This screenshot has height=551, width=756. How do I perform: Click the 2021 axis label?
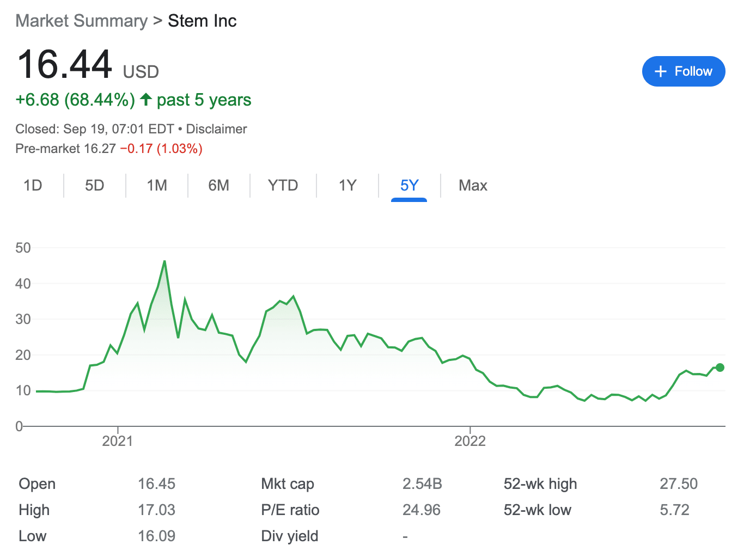pyautogui.click(x=118, y=441)
